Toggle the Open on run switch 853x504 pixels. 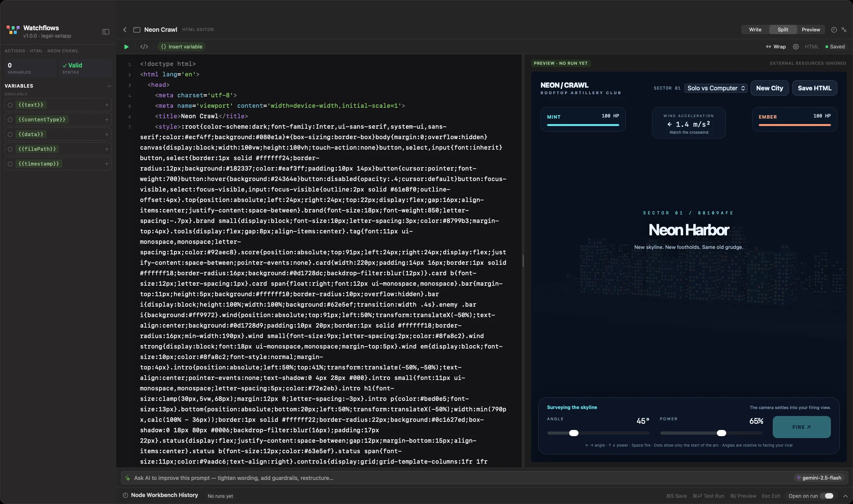(827, 496)
